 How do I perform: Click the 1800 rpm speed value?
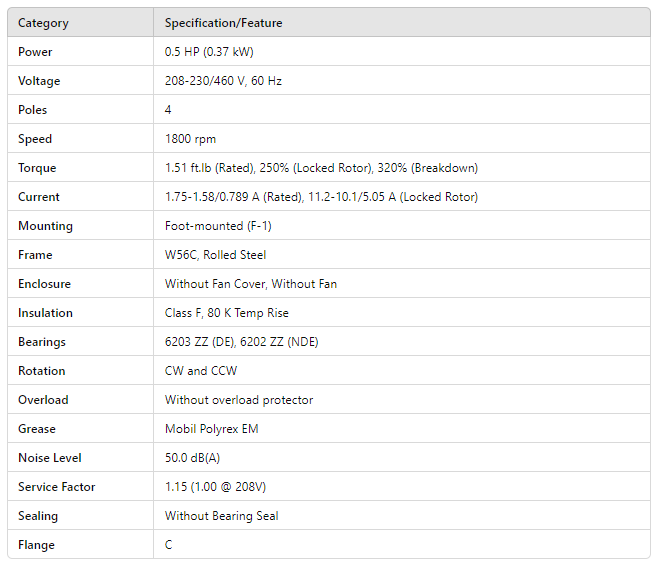point(190,139)
